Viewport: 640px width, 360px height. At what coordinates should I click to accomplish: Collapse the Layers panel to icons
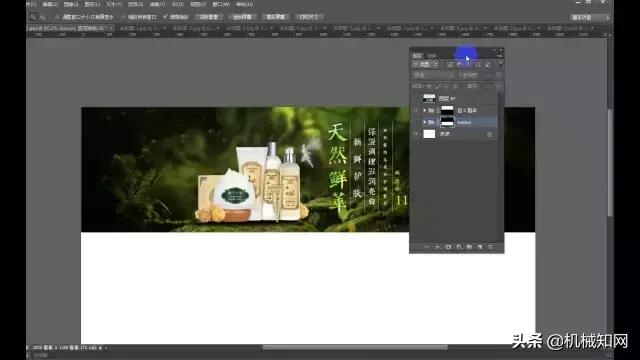(x=494, y=50)
